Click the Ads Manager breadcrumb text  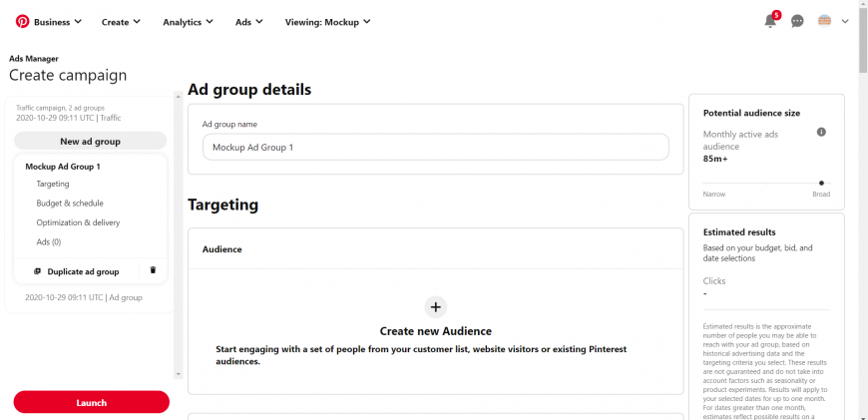(x=34, y=58)
